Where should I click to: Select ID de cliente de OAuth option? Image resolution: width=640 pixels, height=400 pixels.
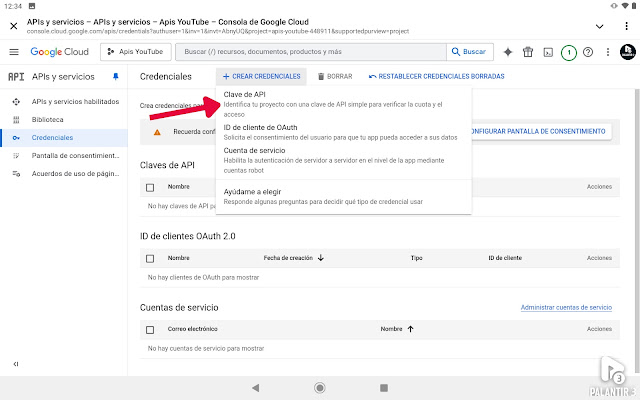[x=260, y=127]
